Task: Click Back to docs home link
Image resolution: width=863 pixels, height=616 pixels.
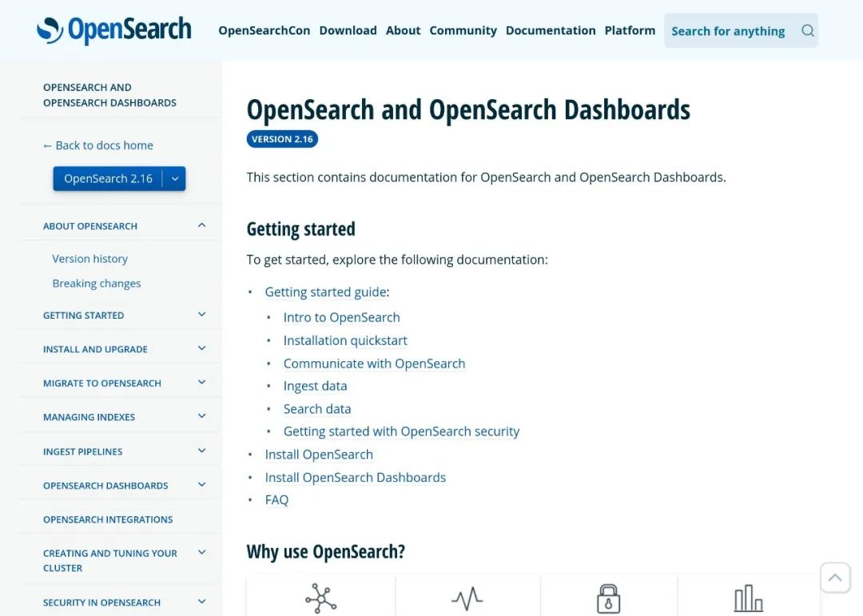Action: pyautogui.click(x=98, y=145)
